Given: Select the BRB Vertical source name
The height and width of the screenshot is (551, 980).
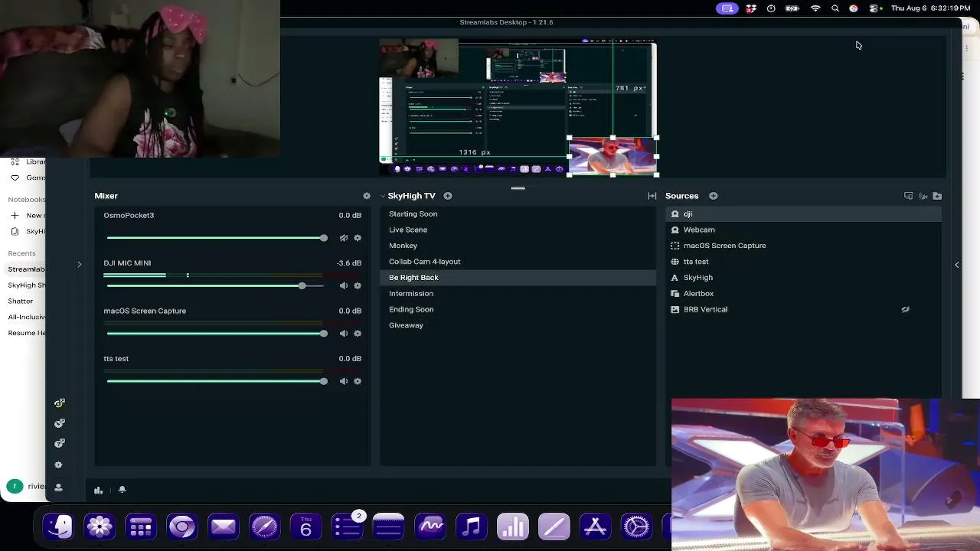Looking at the screenshot, I should coord(705,309).
